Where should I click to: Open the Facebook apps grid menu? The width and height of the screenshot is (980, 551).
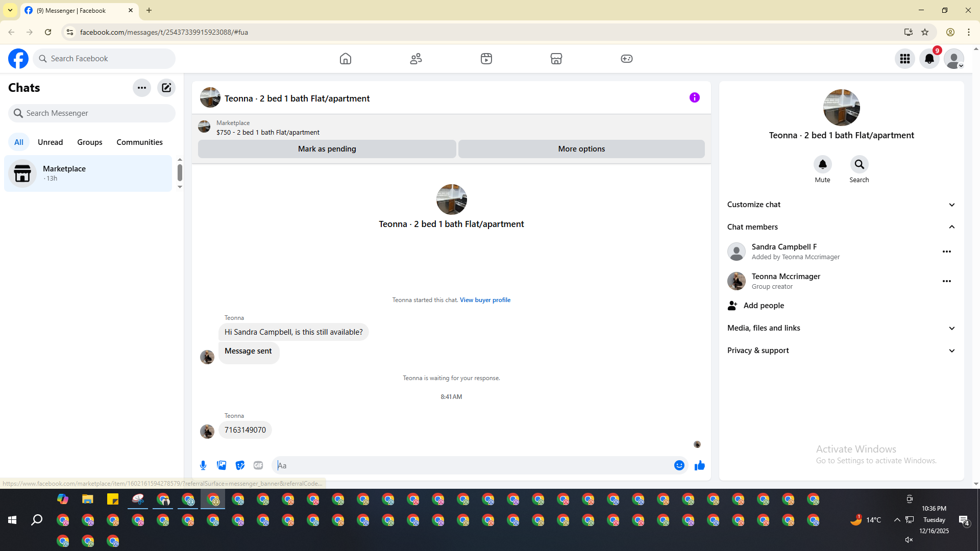905,59
